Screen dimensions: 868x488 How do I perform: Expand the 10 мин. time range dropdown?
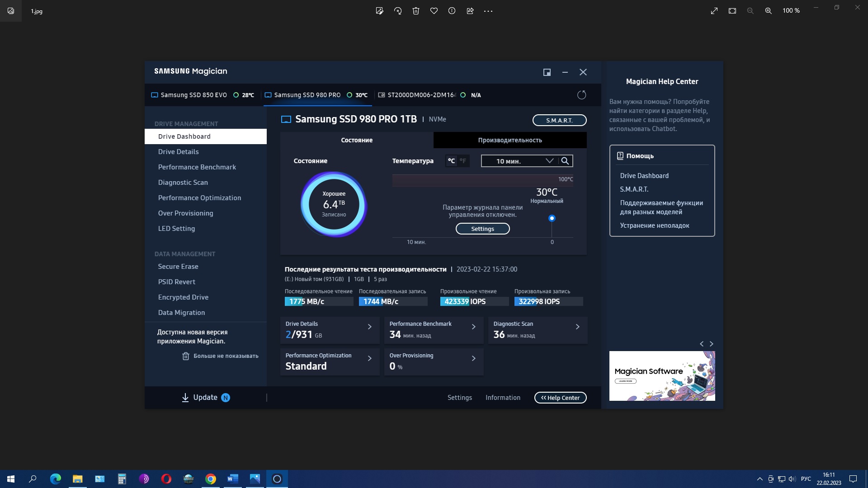(549, 161)
